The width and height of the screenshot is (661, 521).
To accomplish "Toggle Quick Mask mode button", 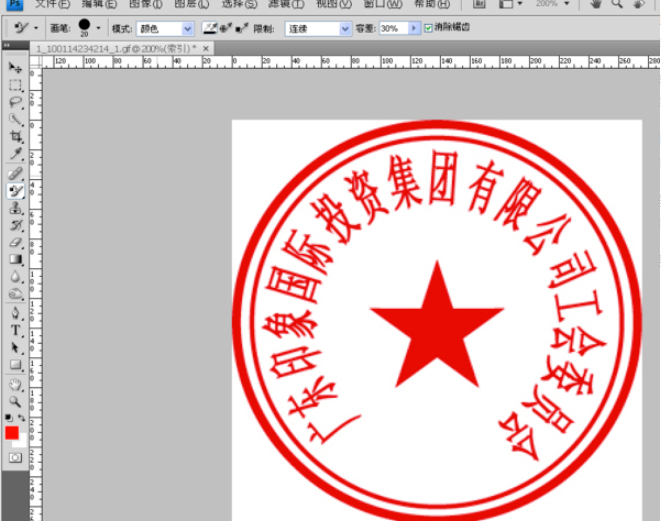I will (x=15, y=458).
